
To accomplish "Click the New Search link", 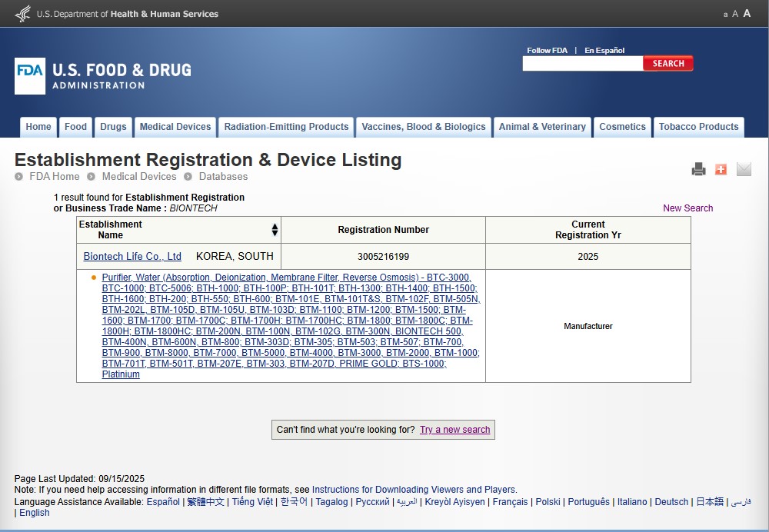I will pyautogui.click(x=687, y=208).
